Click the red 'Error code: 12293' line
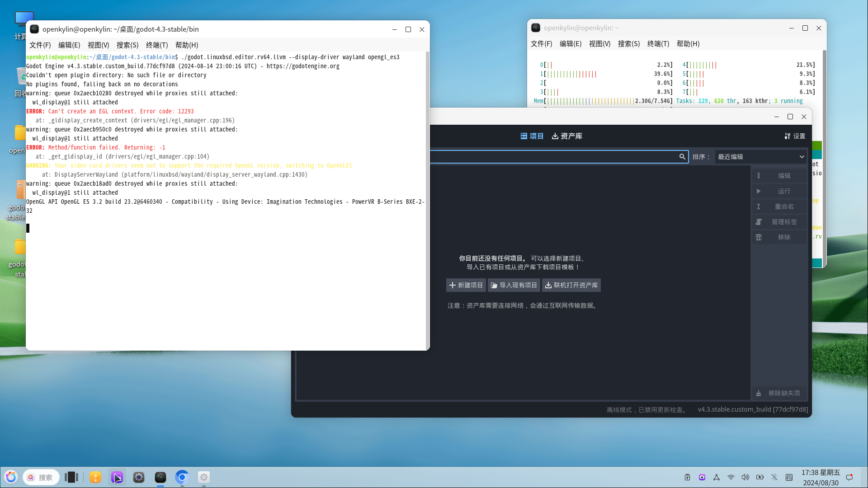The width and height of the screenshot is (868, 488). point(110,111)
